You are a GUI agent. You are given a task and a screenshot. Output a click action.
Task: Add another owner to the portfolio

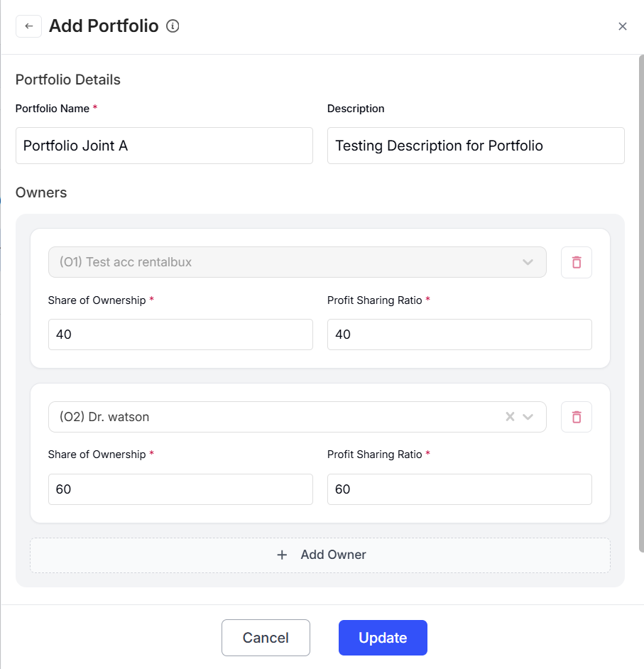[320, 555]
